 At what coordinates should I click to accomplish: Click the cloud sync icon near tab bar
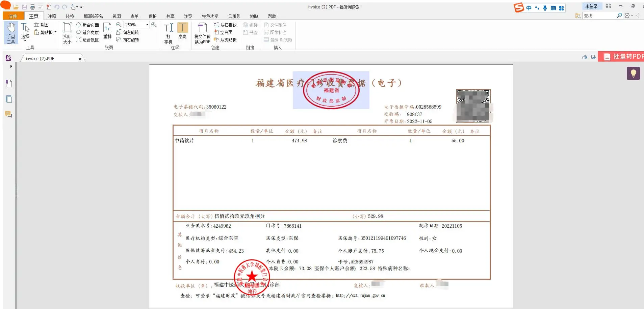point(585,57)
